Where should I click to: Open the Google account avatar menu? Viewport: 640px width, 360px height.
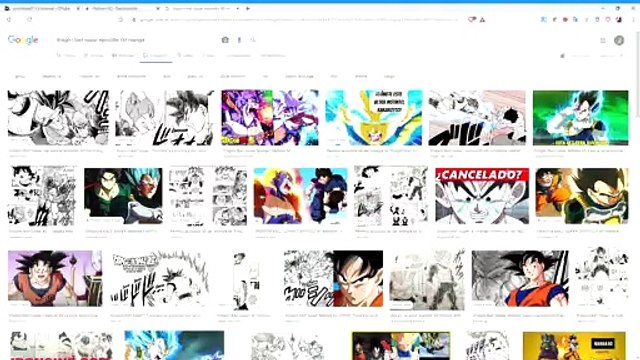[619, 40]
